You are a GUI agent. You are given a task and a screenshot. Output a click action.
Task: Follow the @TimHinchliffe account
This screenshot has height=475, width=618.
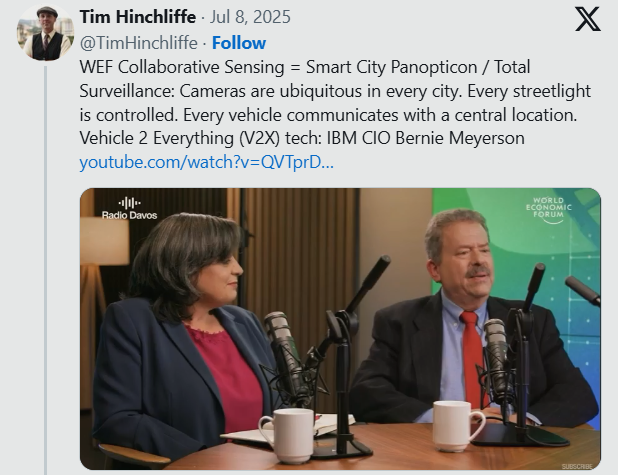pos(239,43)
